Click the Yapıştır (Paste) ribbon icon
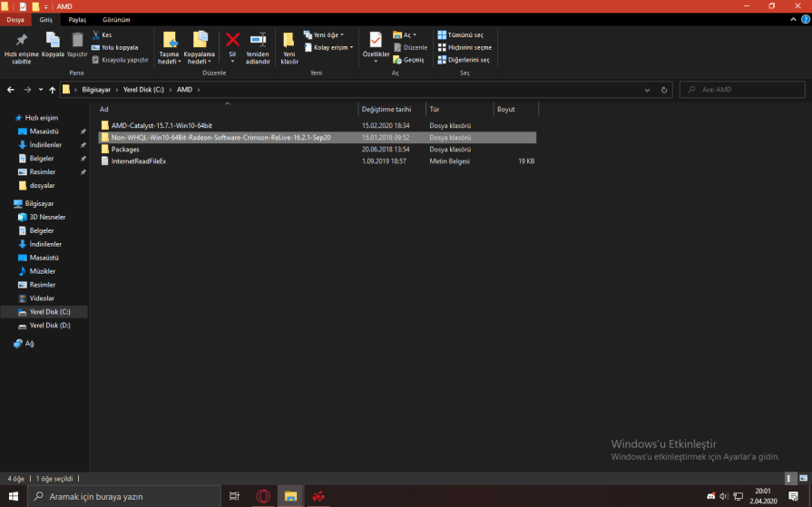The width and height of the screenshot is (812, 507). [x=77, y=40]
